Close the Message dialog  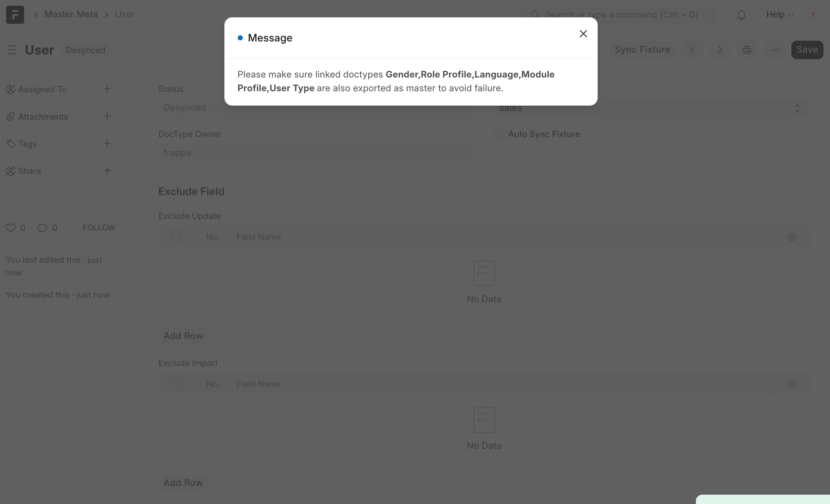pyautogui.click(x=583, y=34)
